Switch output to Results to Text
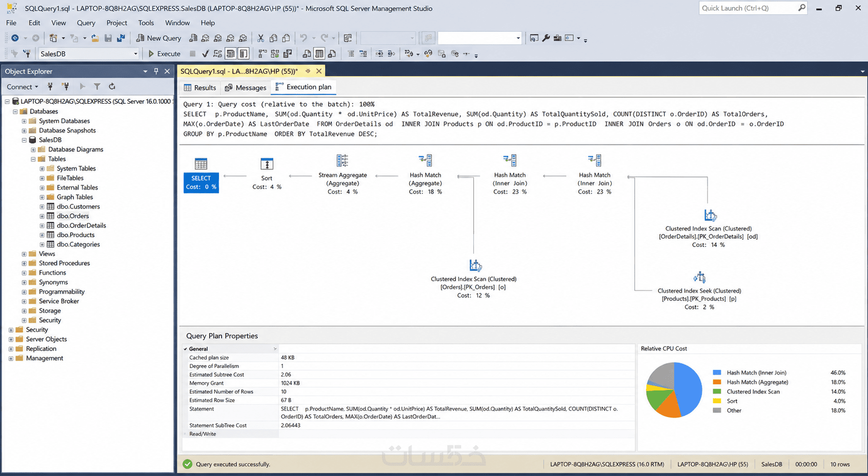The width and height of the screenshot is (868, 476). (307, 53)
